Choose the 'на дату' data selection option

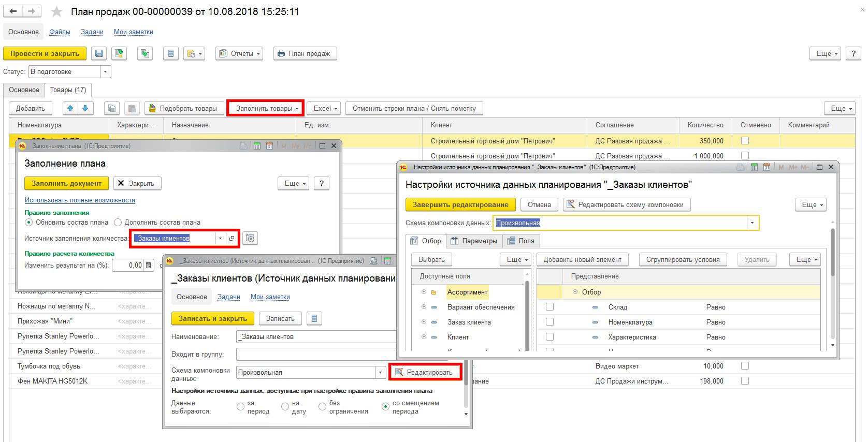[285, 407]
